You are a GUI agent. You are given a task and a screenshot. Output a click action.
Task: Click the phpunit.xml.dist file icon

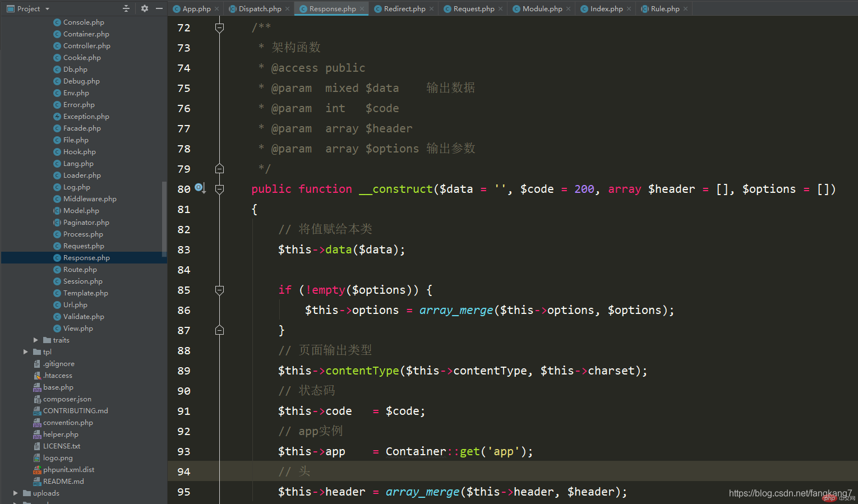click(37, 470)
